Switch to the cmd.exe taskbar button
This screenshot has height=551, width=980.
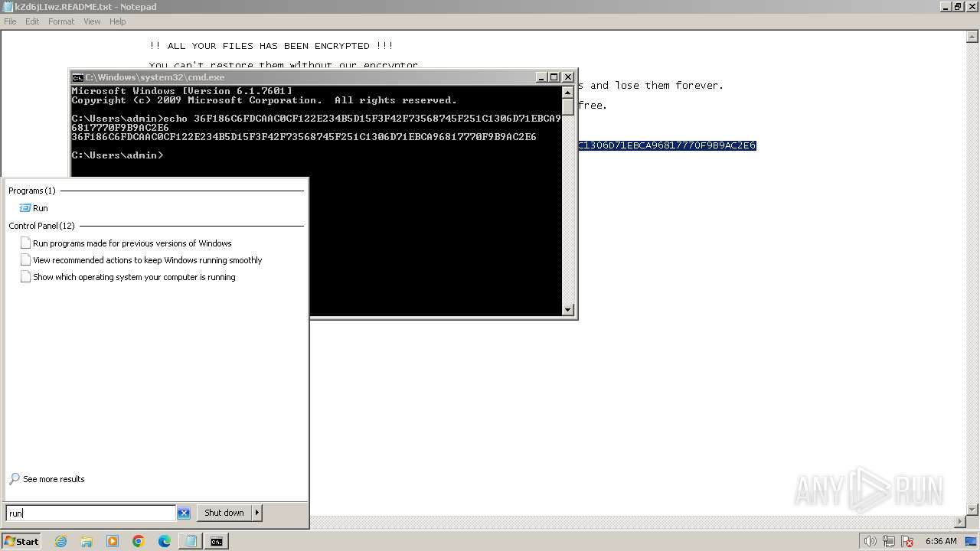217,541
